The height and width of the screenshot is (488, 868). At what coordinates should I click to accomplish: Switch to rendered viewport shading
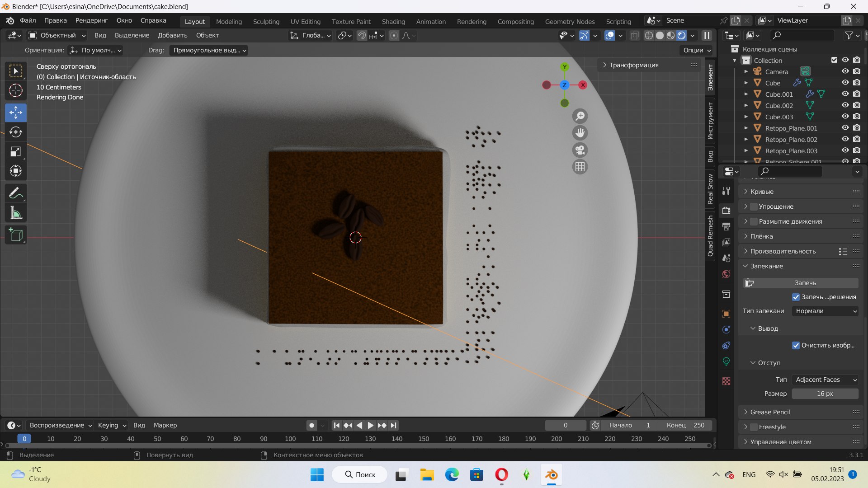pos(682,35)
